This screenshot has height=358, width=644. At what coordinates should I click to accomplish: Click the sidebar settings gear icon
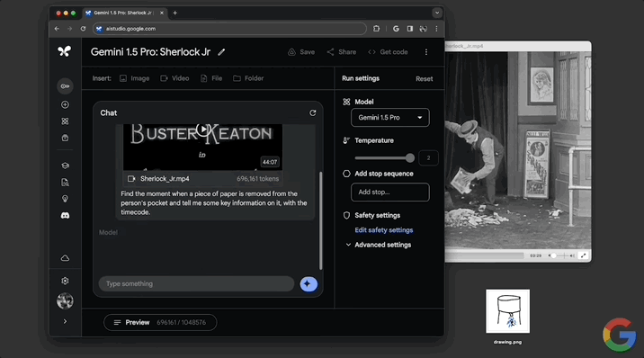tap(65, 281)
